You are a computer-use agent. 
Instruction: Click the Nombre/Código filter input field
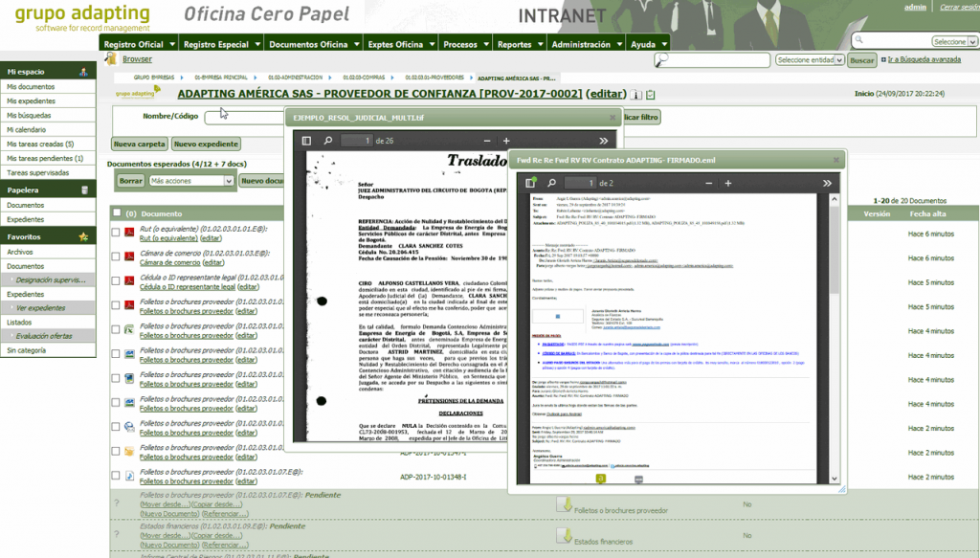[244, 117]
